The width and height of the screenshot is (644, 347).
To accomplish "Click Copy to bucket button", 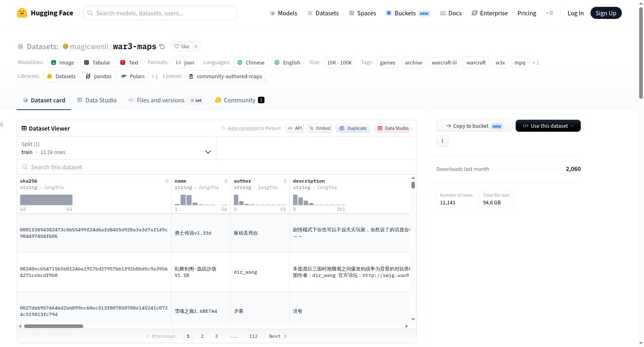I will coord(474,126).
